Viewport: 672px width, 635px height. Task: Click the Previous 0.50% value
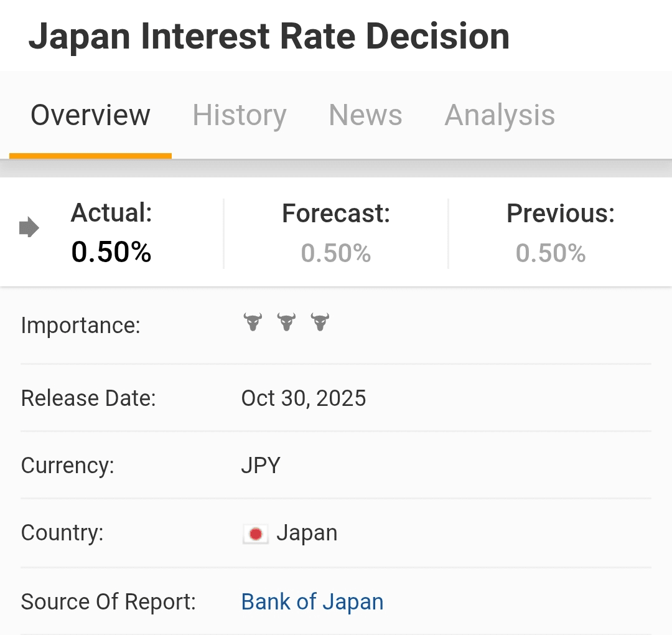click(x=551, y=253)
